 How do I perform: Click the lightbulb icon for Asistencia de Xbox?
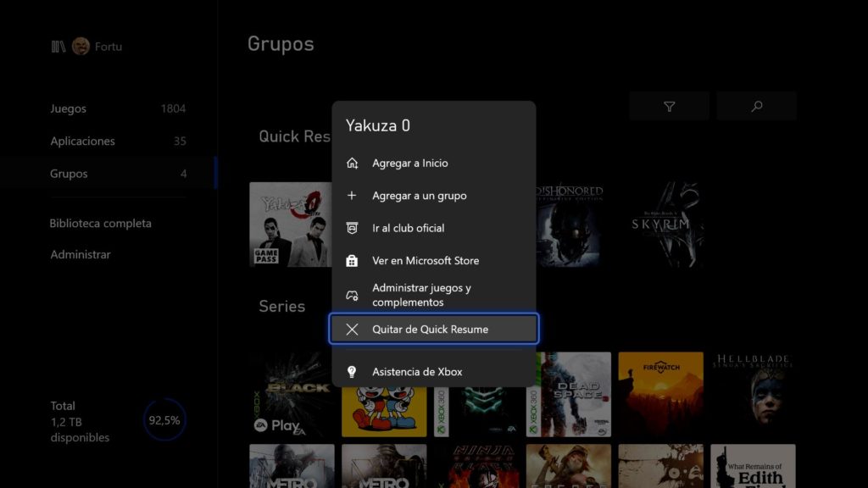click(x=352, y=372)
